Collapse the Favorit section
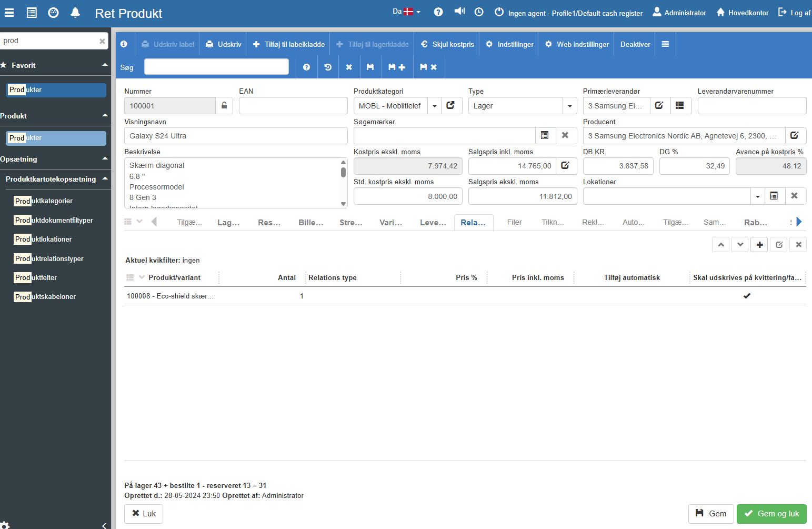The height and width of the screenshot is (529, 812). point(105,65)
